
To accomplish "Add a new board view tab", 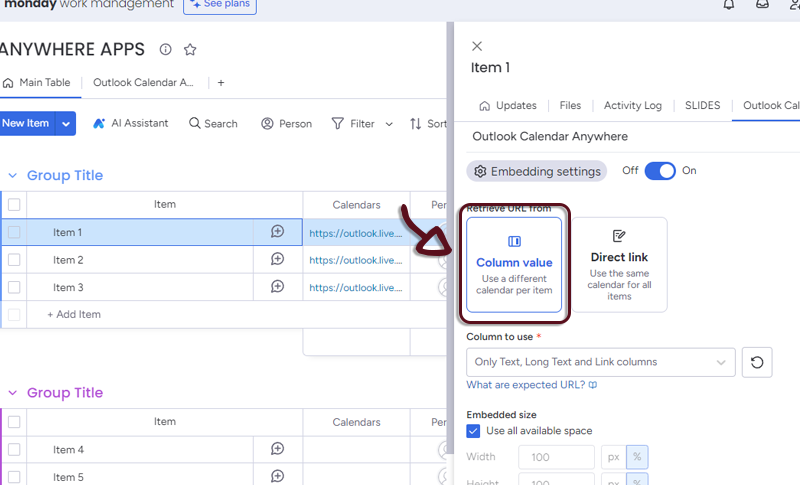I will point(221,83).
